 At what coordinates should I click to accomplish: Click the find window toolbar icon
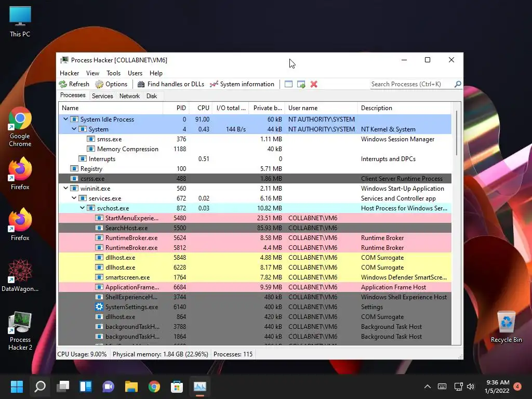pyautogui.click(x=288, y=84)
